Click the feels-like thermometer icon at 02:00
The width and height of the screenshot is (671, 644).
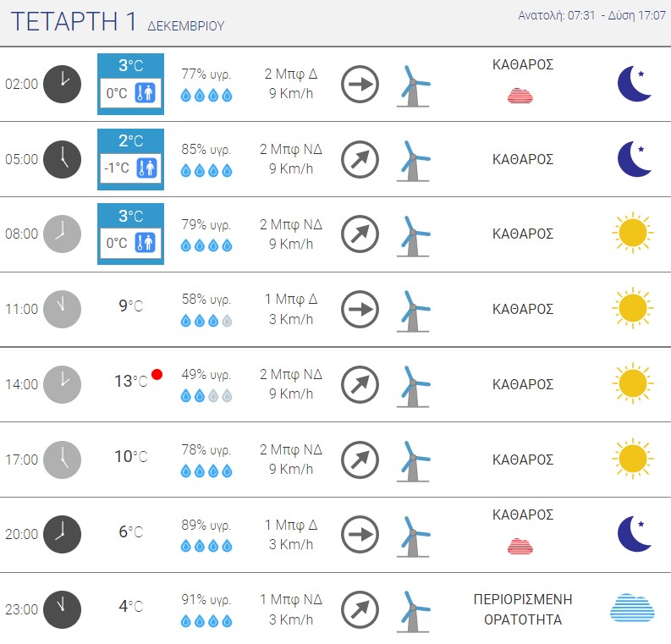147,92
